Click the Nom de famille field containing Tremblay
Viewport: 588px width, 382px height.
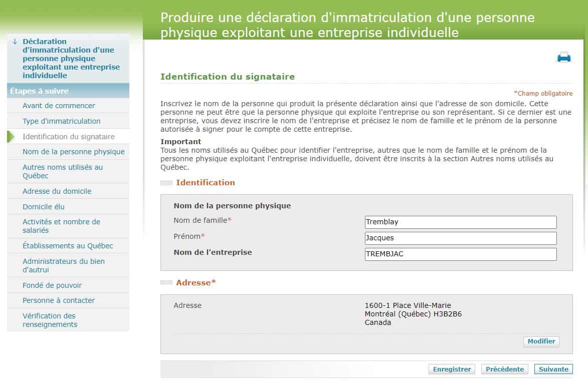pos(460,222)
